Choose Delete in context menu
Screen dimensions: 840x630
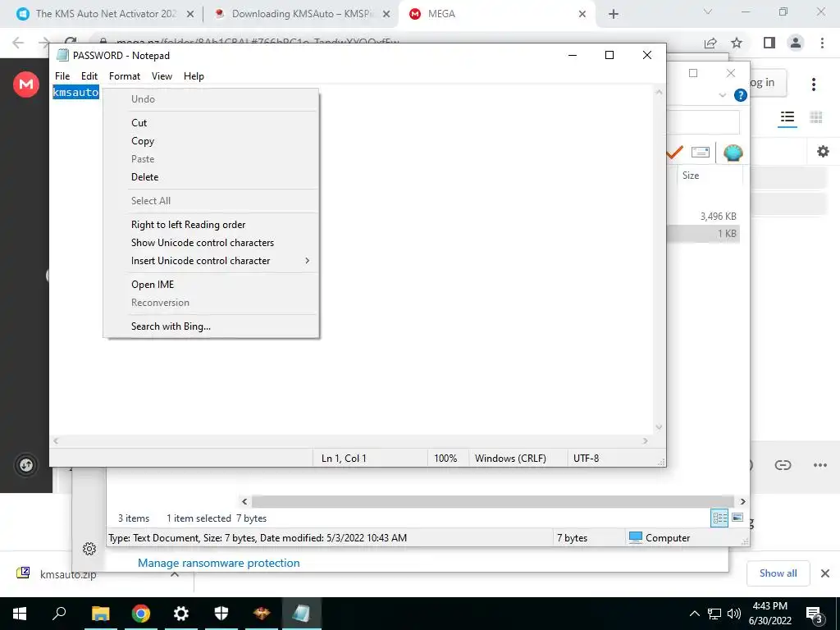(x=211, y=177)
